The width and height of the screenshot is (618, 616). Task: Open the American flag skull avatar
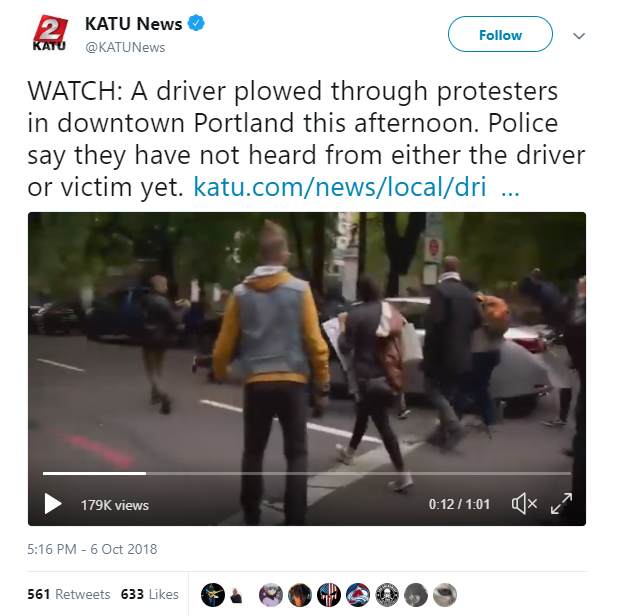click(329, 595)
